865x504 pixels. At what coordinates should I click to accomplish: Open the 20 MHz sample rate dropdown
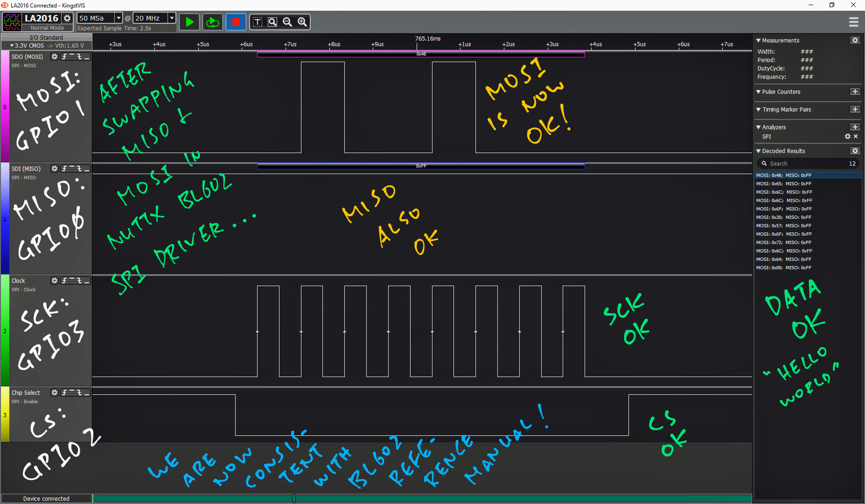pos(172,18)
